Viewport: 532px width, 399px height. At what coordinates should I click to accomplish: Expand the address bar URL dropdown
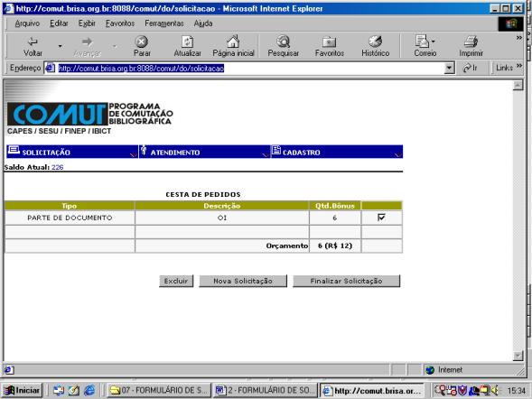click(449, 68)
